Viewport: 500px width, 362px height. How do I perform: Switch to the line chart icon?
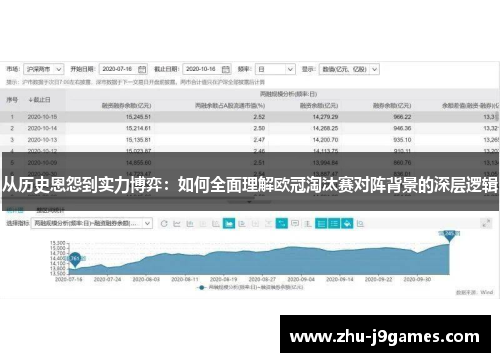pos(177,224)
